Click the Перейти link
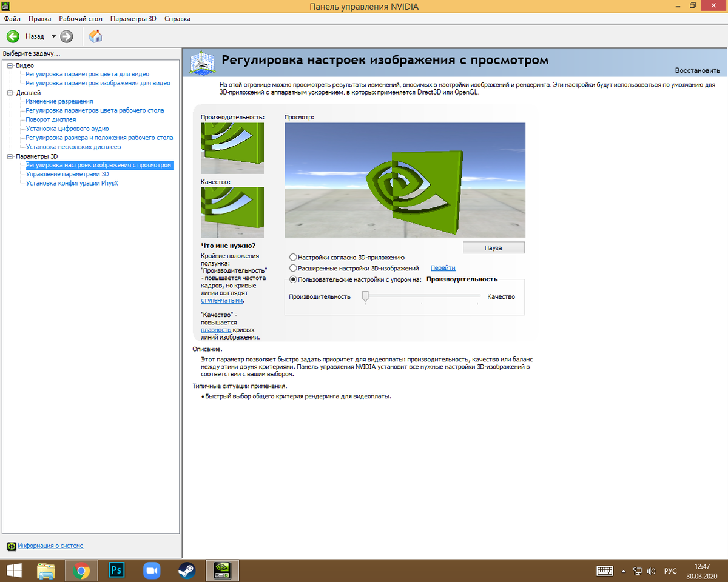Screen dimensions: 728x582 pyautogui.click(x=443, y=268)
